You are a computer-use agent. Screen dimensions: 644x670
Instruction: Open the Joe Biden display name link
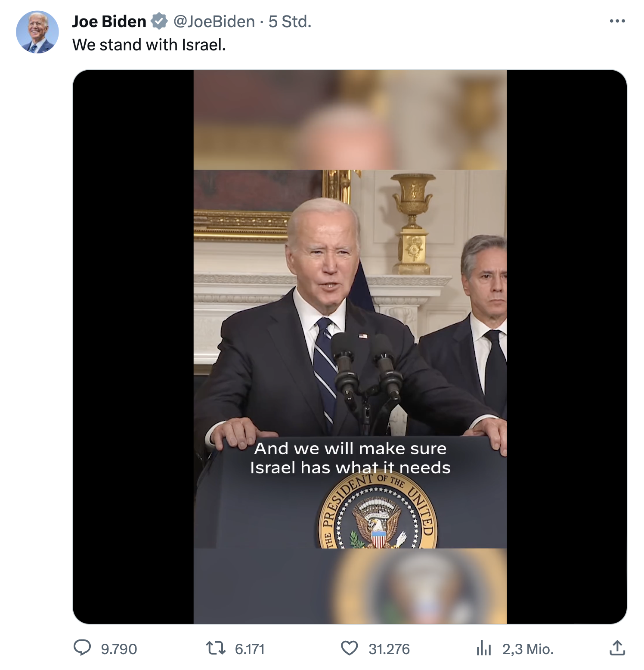click(109, 21)
